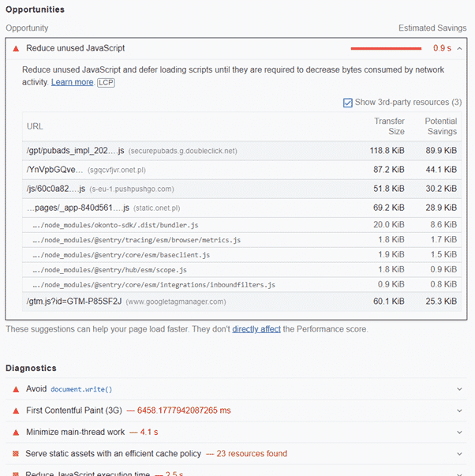The width and height of the screenshot is (475, 476).
Task: Click the 23 resources found text
Action: [252, 454]
